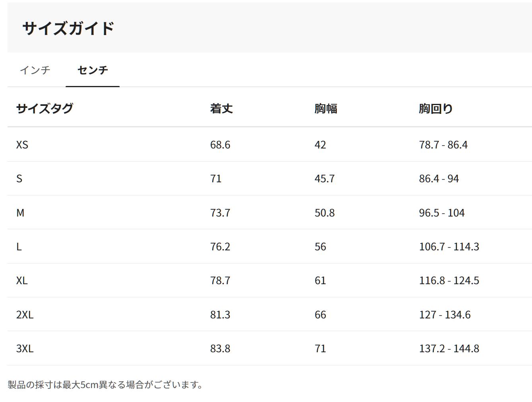The height and width of the screenshot is (402, 532).
Task: Select the XS size row label
Action: (x=22, y=145)
